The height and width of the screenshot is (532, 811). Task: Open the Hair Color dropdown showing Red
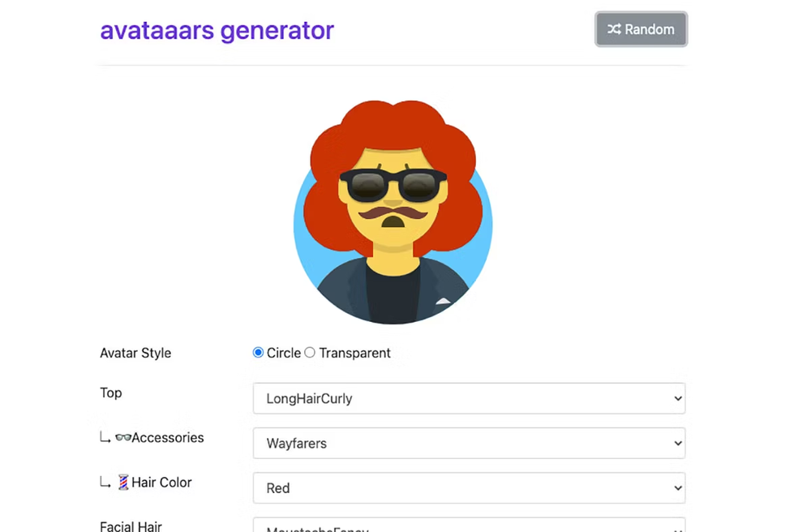pos(469,487)
